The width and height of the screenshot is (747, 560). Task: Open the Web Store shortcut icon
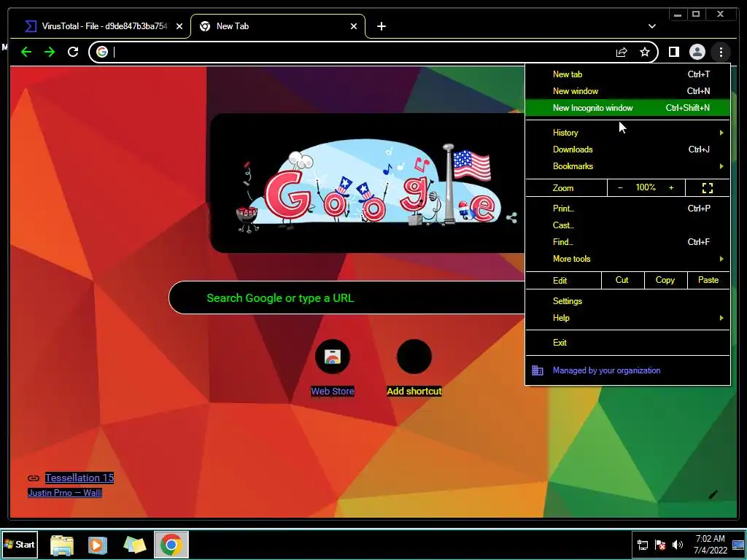click(333, 356)
